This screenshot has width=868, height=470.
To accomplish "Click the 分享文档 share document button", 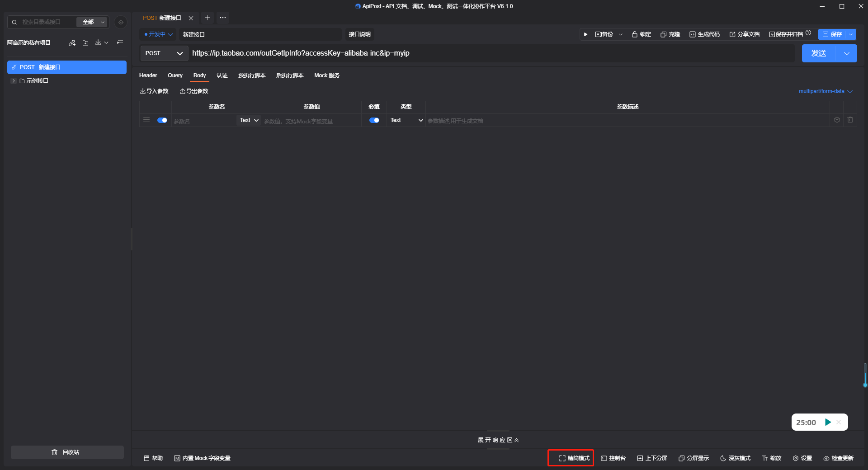I will 744,34.
